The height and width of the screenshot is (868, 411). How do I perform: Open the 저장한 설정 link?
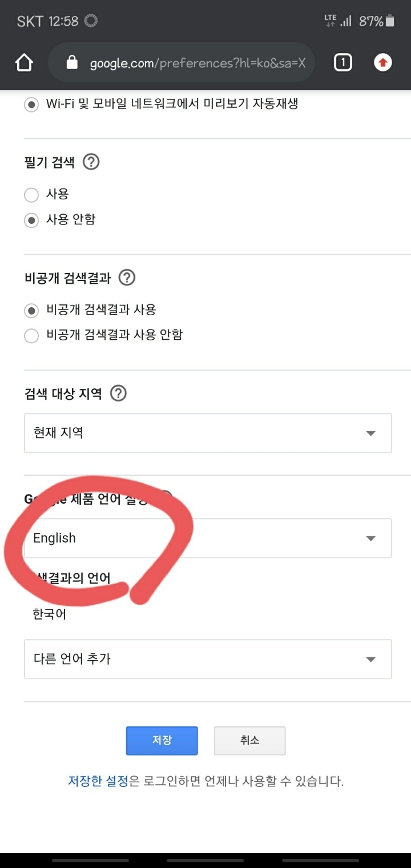(x=98, y=781)
